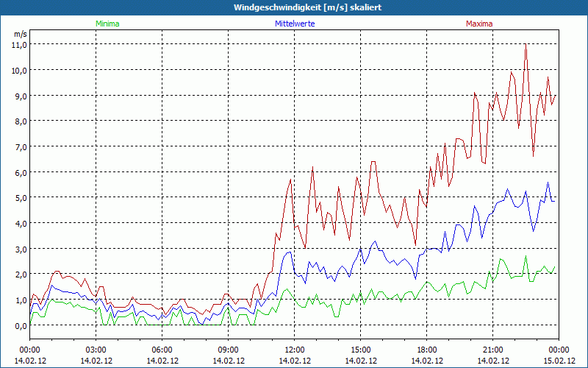
Task: Click the 06:00 time axis label
Action: [x=162, y=350]
